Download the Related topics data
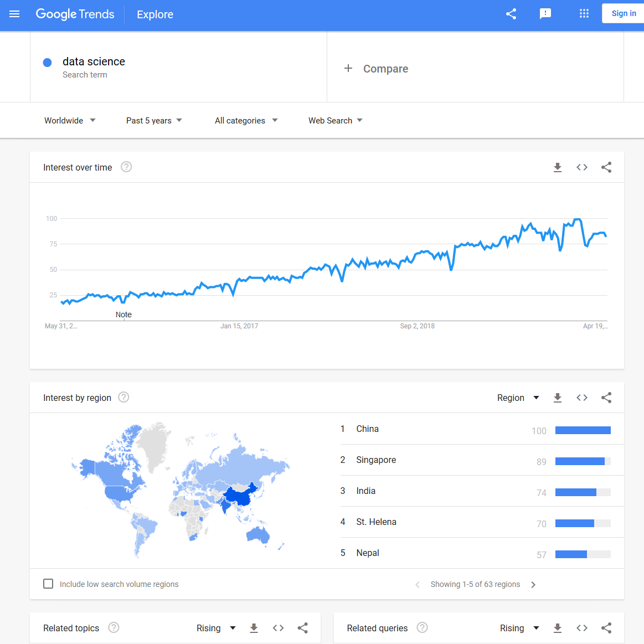Image resolution: width=644 pixels, height=644 pixels. pyautogui.click(x=254, y=628)
